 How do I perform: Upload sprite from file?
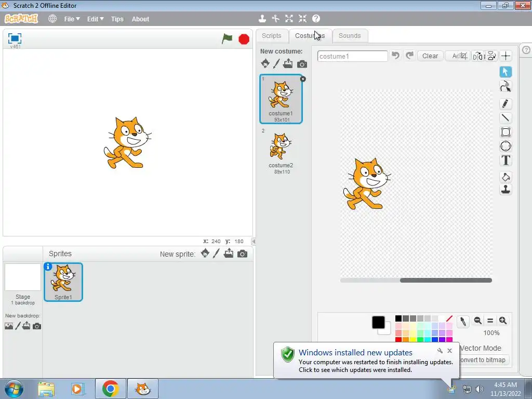pos(229,253)
